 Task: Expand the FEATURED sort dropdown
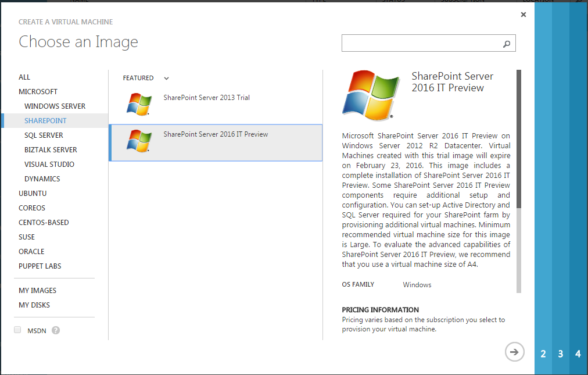coord(167,78)
